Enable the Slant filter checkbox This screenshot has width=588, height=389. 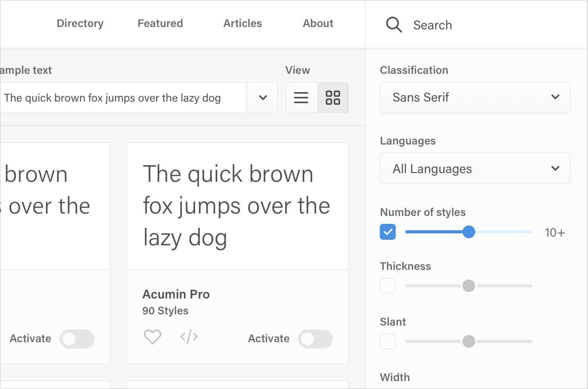(388, 341)
